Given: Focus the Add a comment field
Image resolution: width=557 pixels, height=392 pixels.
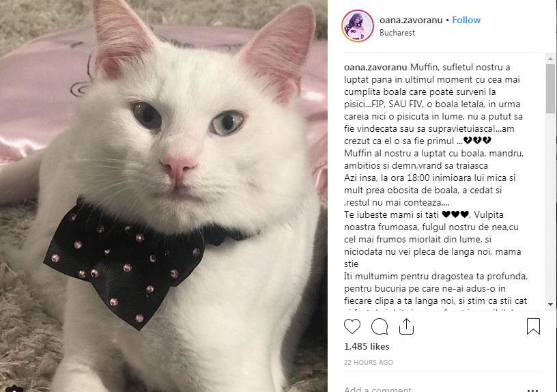Looking at the screenshot, I should [430, 389].
